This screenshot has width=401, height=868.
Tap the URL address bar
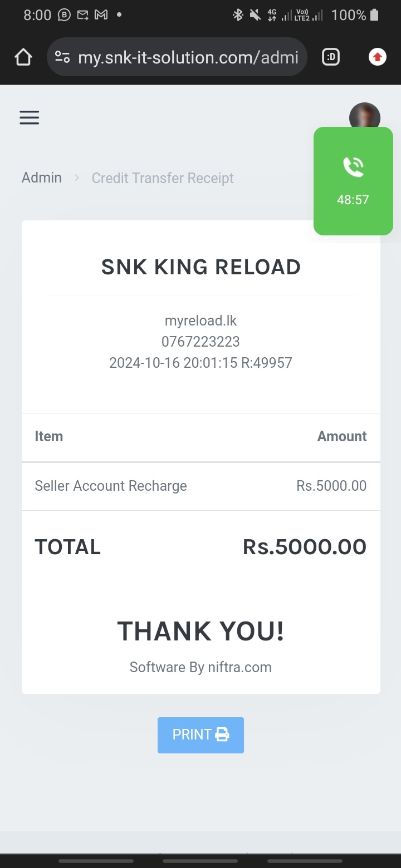click(x=188, y=57)
